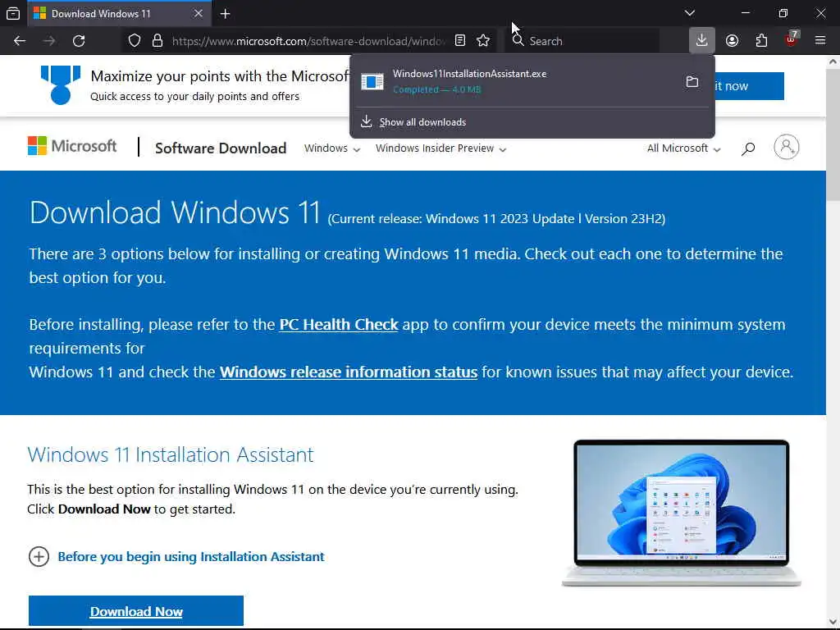Toggle the downloads toolbar button
The height and width of the screenshot is (630, 840).
tap(702, 40)
